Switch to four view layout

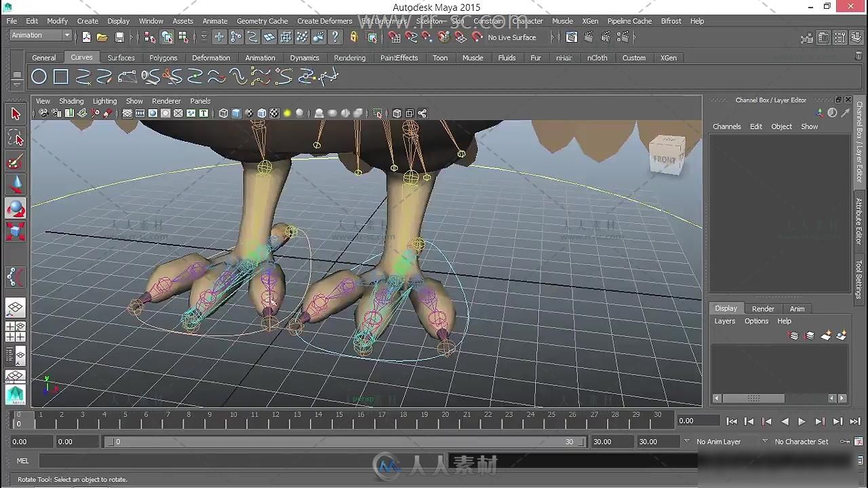click(16, 331)
